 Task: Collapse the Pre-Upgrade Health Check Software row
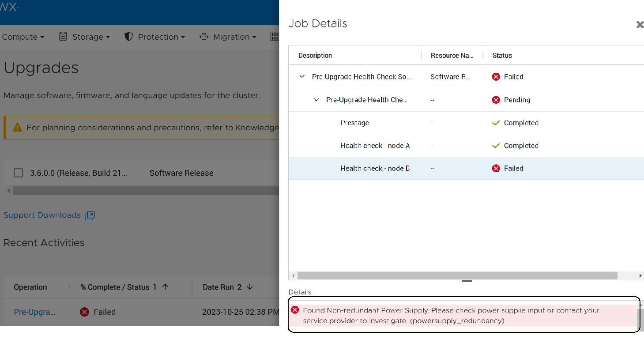click(x=302, y=76)
